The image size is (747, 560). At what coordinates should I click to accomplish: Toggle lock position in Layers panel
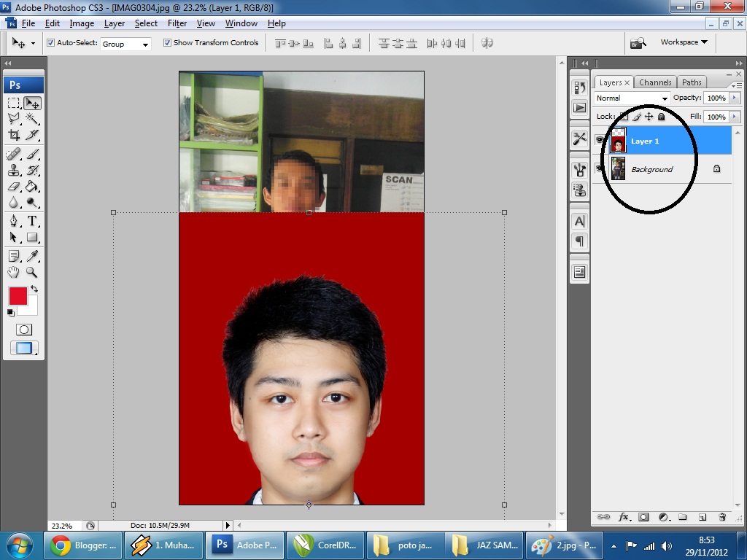pos(649,117)
